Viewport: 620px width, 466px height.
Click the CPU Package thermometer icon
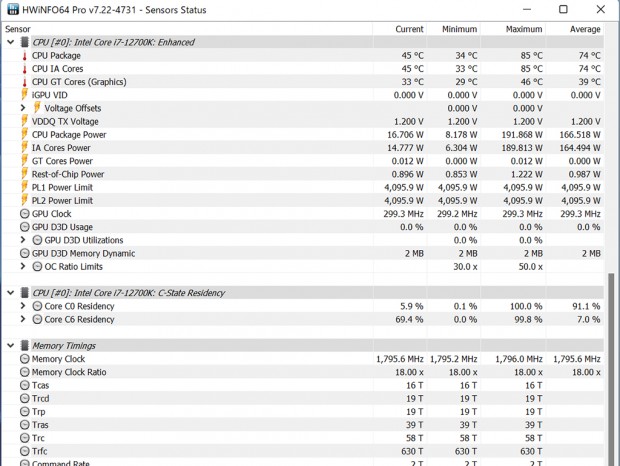[x=24, y=56]
